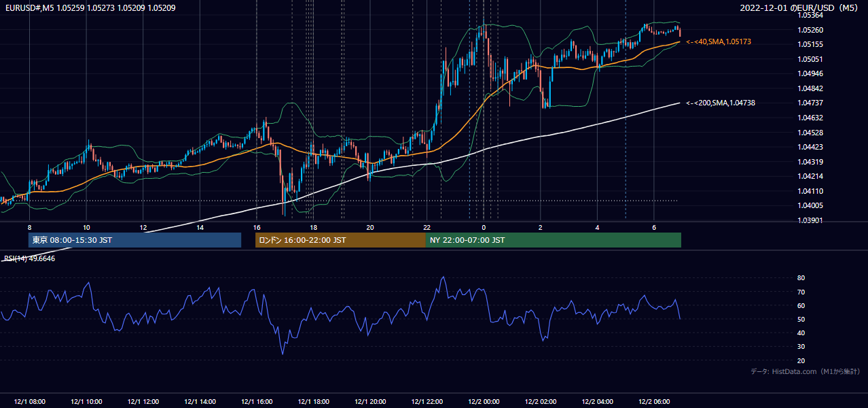Click RSI scale level 20
This screenshot has height=408, width=868.
[801, 360]
